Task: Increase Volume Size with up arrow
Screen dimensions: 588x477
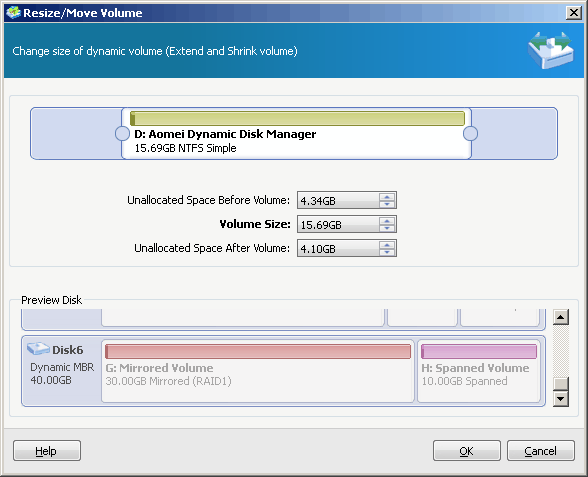Action: [387, 220]
